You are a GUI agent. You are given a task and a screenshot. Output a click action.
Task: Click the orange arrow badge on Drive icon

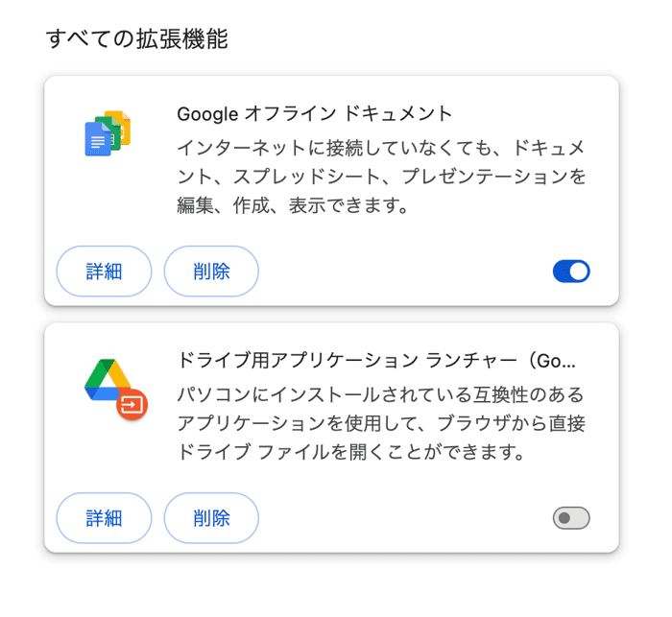(x=132, y=405)
